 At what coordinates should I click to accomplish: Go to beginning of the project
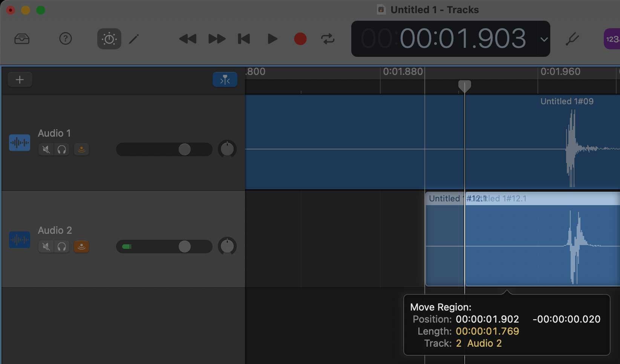(x=244, y=39)
